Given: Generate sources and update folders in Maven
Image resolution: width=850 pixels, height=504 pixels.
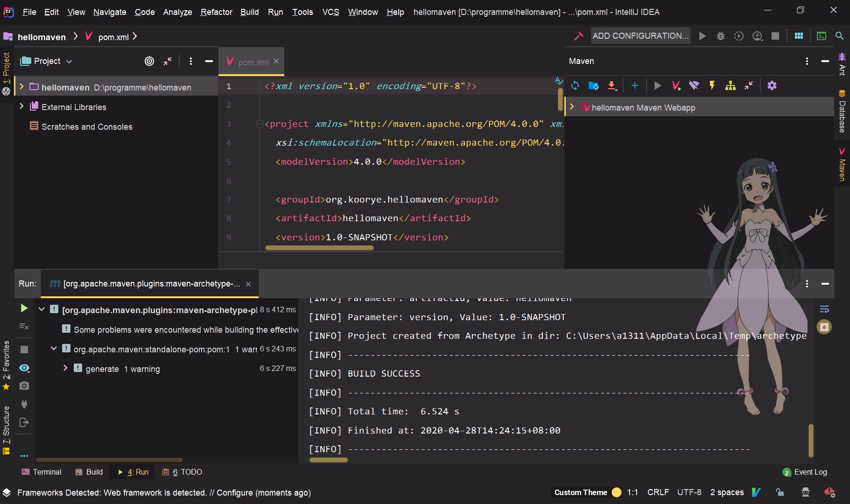Looking at the screenshot, I should coord(593,85).
